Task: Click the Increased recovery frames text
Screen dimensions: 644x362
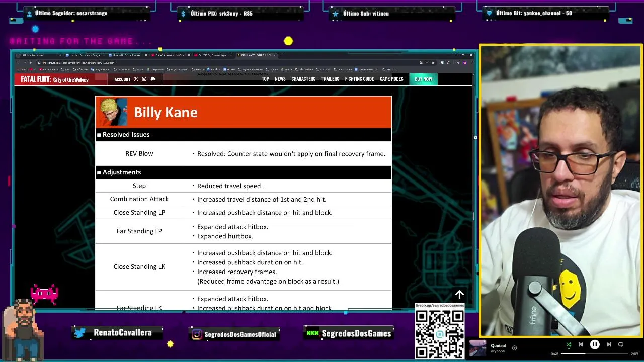Action: point(237,272)
